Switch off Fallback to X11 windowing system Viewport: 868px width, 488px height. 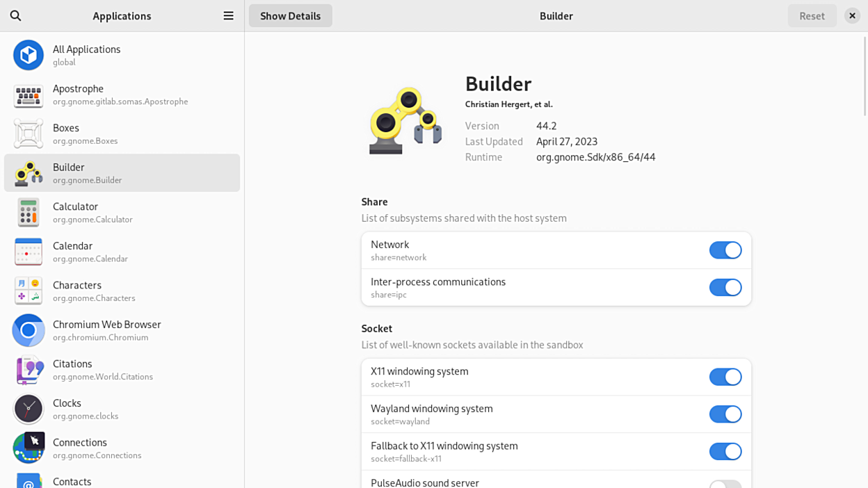pos(725,451)
